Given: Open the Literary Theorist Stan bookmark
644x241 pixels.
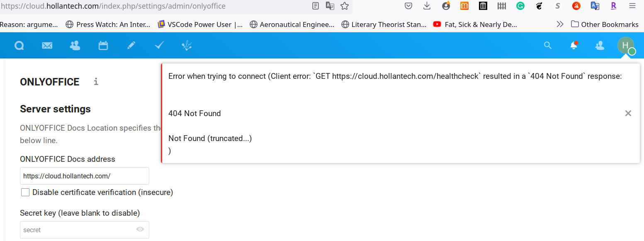Looking at the screenshot, I should [x=384, y=24].
